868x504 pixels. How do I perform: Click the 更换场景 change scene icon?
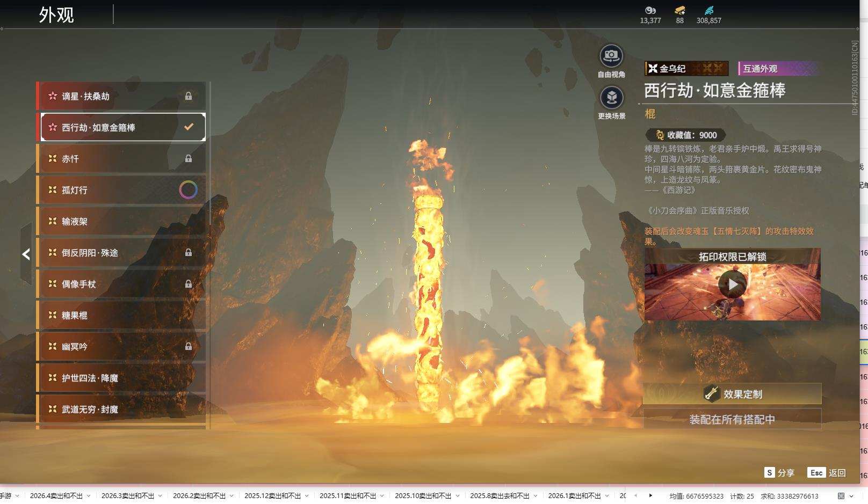pyautogui.click(x=611, y=98)
